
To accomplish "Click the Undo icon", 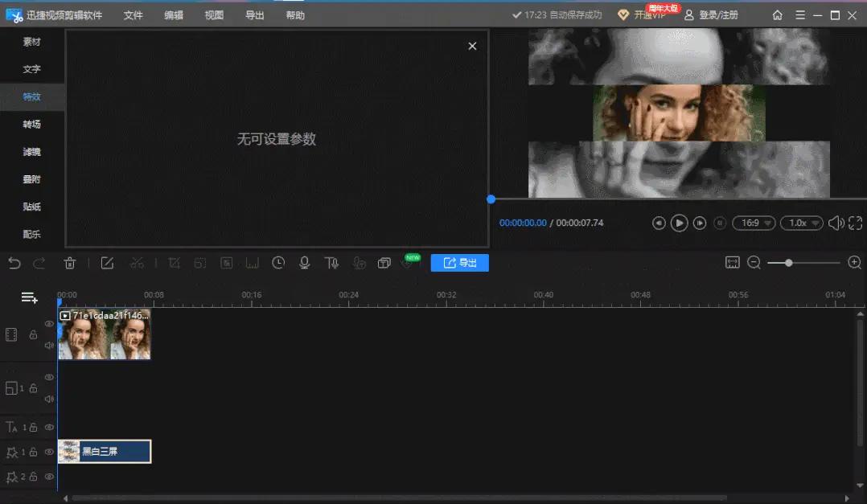I will click(x=14, y=262).
